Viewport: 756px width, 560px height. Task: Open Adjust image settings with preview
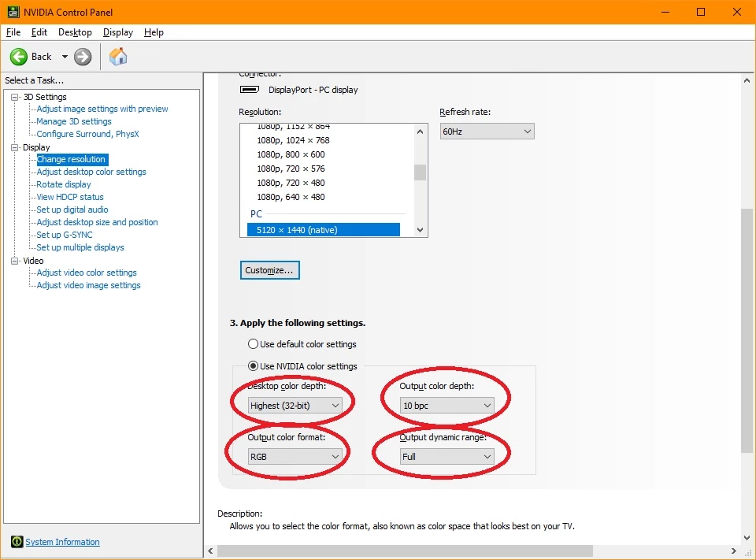pos(102,109)
